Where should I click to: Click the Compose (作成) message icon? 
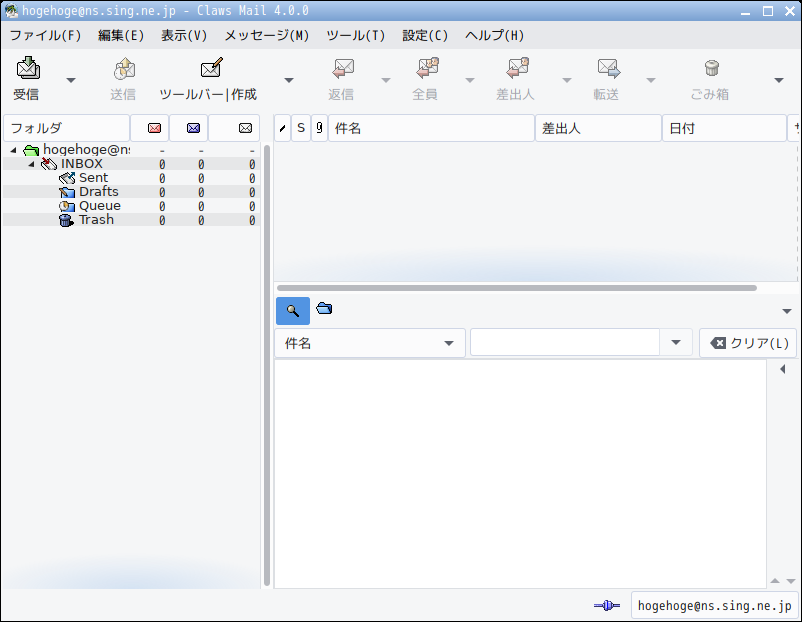211,68
